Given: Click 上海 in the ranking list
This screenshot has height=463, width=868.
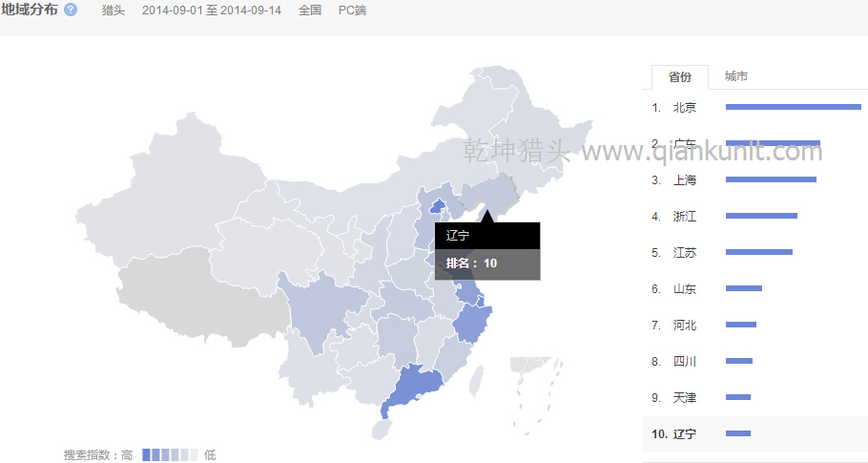Looking at the screenshot, I should (x=684, y=180).
